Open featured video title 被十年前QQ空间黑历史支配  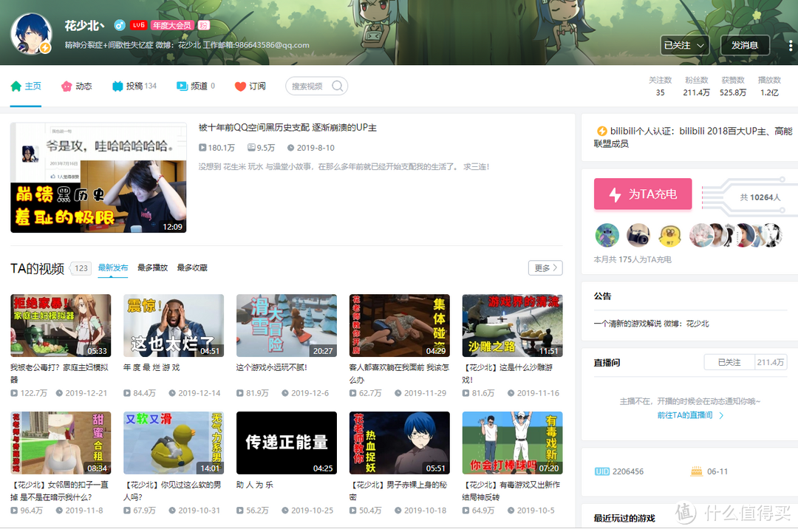(287, 127)
